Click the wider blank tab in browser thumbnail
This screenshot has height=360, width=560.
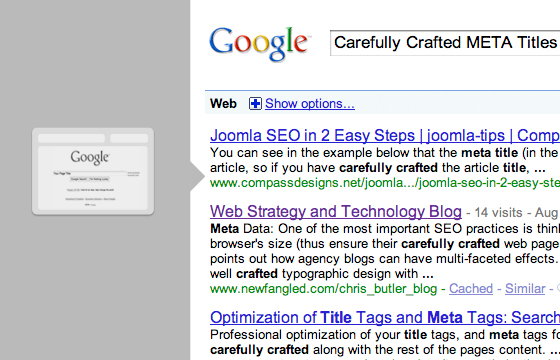(x=71, y=138)
